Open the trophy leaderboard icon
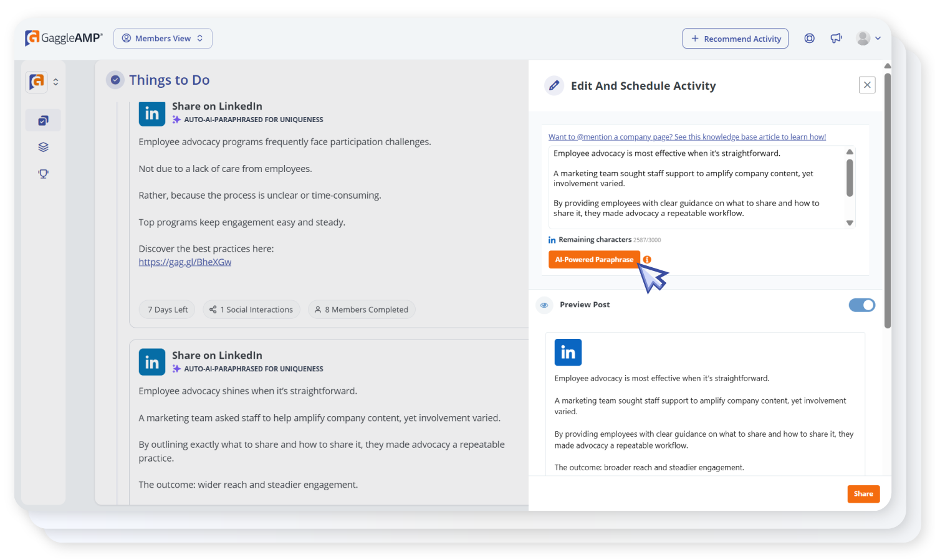This screenshot has width=935, height=560. (43, 174)
